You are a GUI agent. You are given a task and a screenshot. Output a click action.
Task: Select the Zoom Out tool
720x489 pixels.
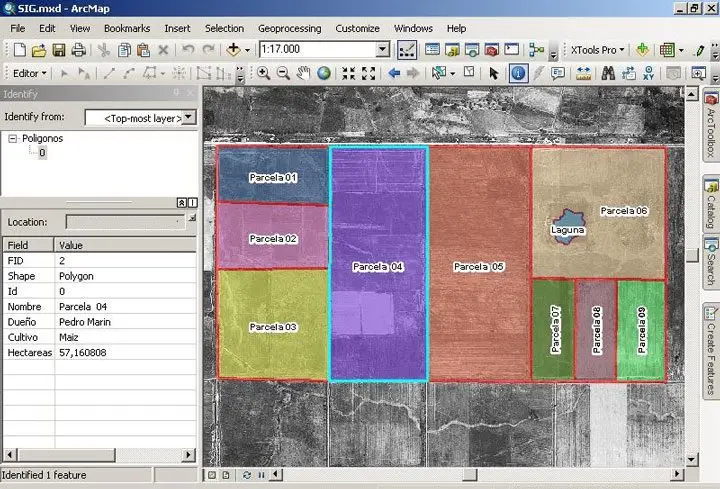[283, 73]
